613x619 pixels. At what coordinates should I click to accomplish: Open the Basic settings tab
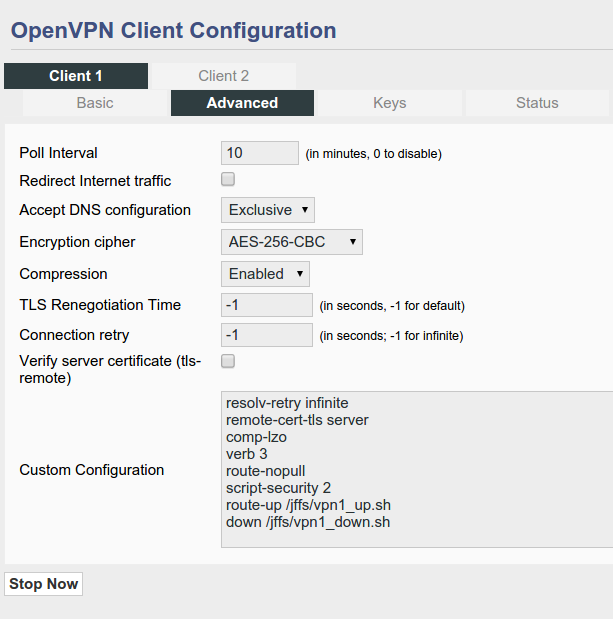tap(95, 103)
